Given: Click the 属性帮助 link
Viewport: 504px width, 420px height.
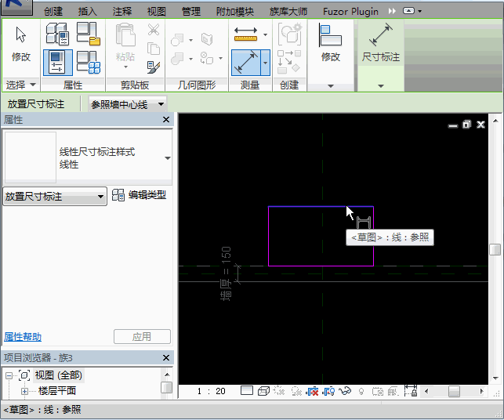Looking at the screenshot, I should click(24, 337).
